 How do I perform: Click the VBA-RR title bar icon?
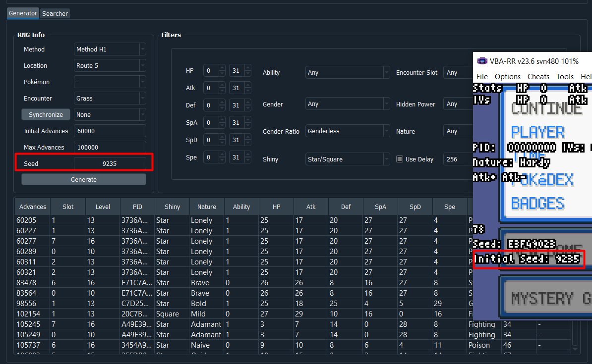(x=482, y=61)
